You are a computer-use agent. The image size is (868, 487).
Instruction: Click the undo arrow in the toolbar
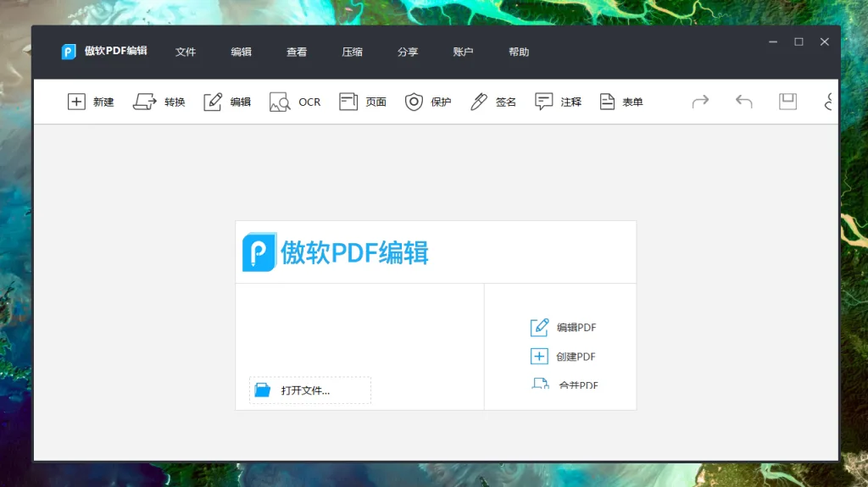(743, 102)
